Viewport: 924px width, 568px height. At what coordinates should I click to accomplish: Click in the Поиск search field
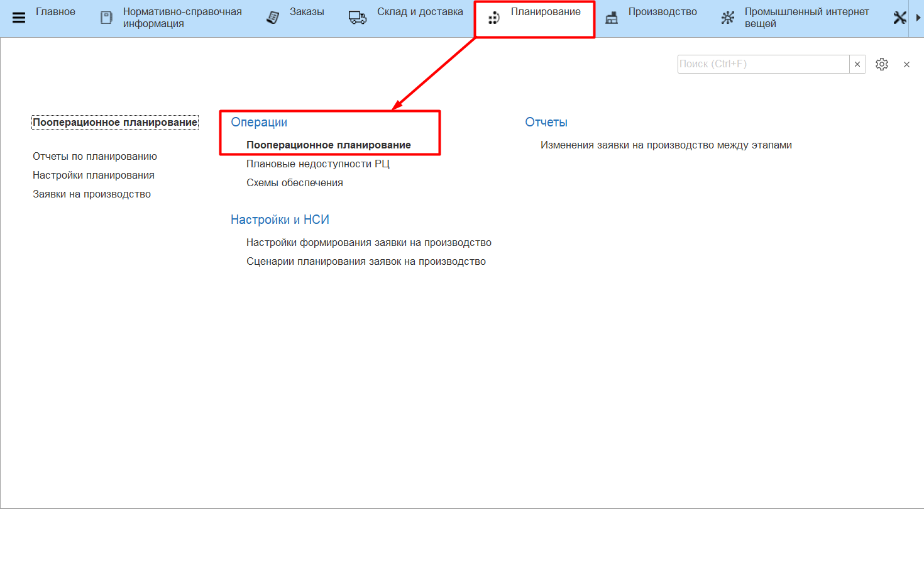click(x=763, y=64)
